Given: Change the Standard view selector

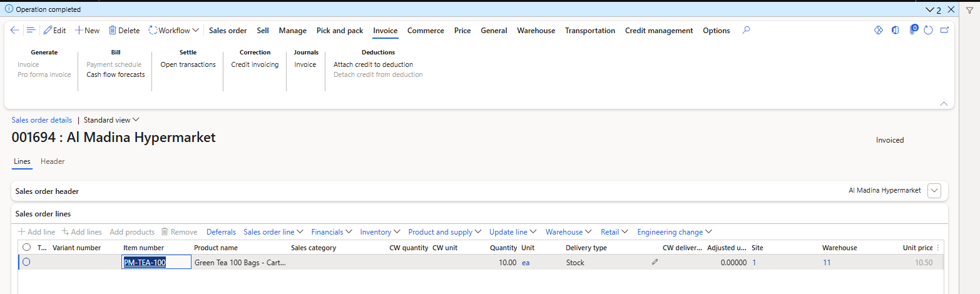Looking at the screenshot, I should pyautogui.click(x=111, y=119).
